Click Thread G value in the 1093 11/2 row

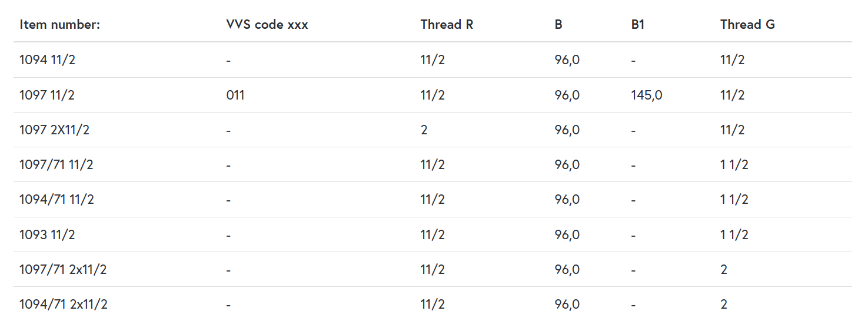point(734,234)
